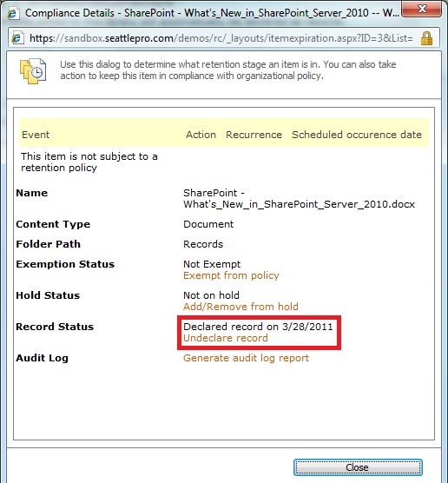Click the security padlock icon
The width and height of the screenshot is (448, 483).
click(x=426, y=38)
